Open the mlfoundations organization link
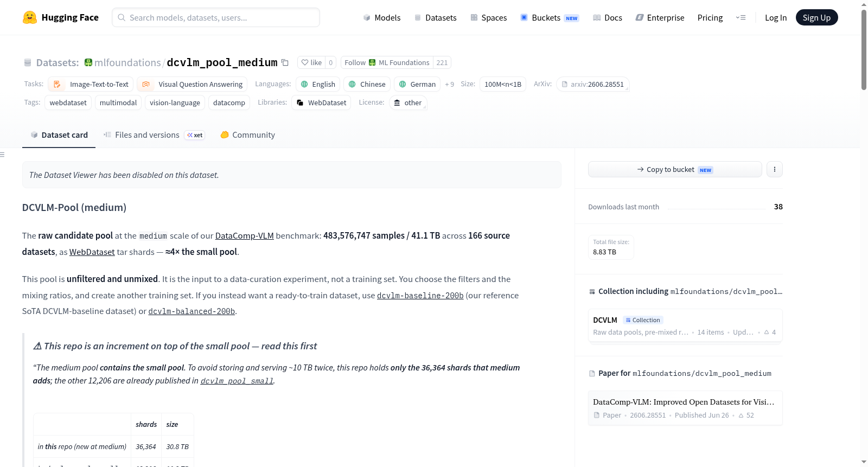The height and width of the screenshot is (467, 868). tap(127, 62)
